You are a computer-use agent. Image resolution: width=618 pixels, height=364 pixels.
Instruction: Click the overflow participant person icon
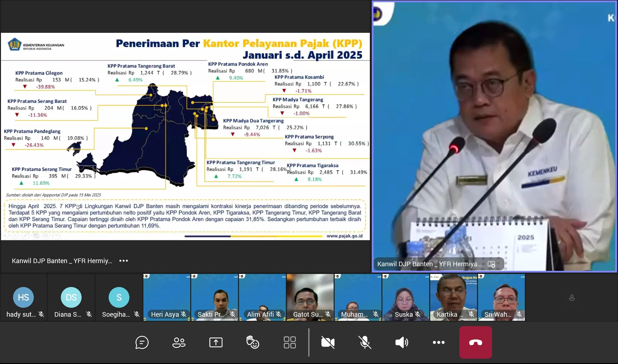[x=572, y=298]
